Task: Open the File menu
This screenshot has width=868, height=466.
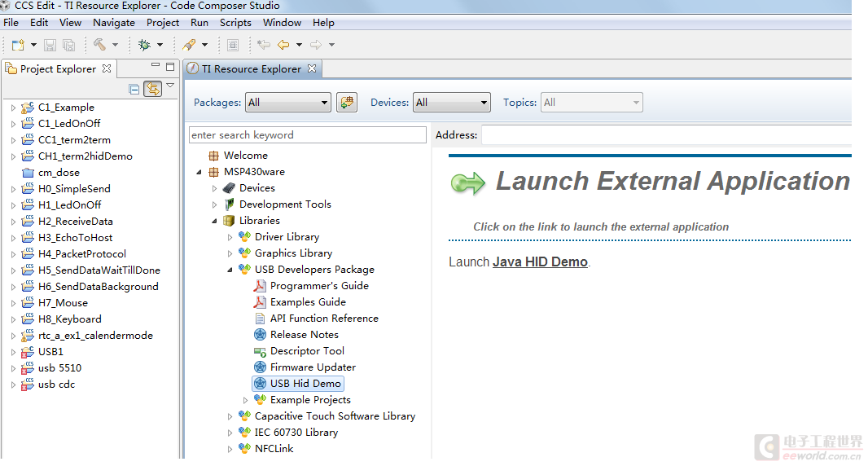Action: click(x=11, y=23)
